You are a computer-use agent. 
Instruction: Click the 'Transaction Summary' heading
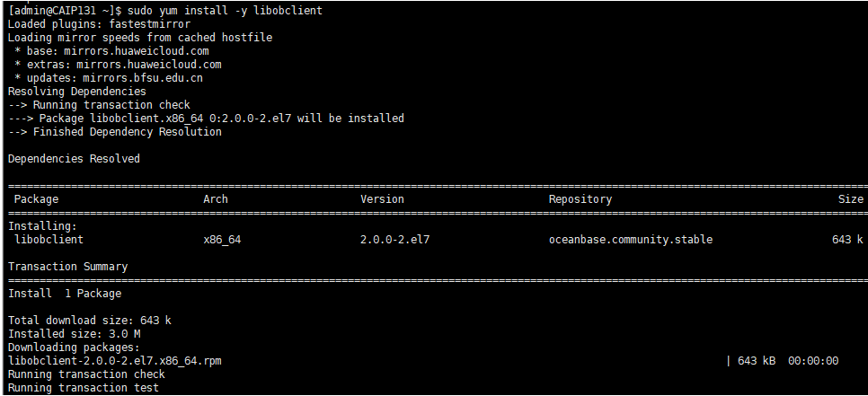pyautogui.click(x=67, y=267)
